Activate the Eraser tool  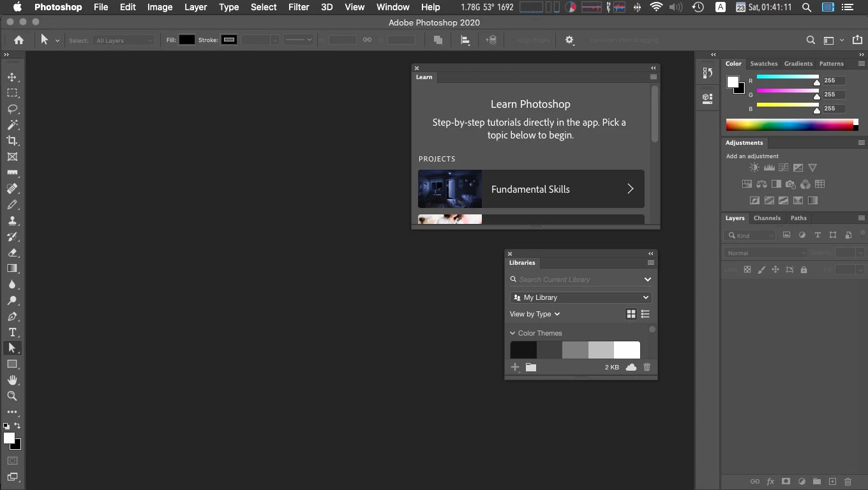point(12,253)
